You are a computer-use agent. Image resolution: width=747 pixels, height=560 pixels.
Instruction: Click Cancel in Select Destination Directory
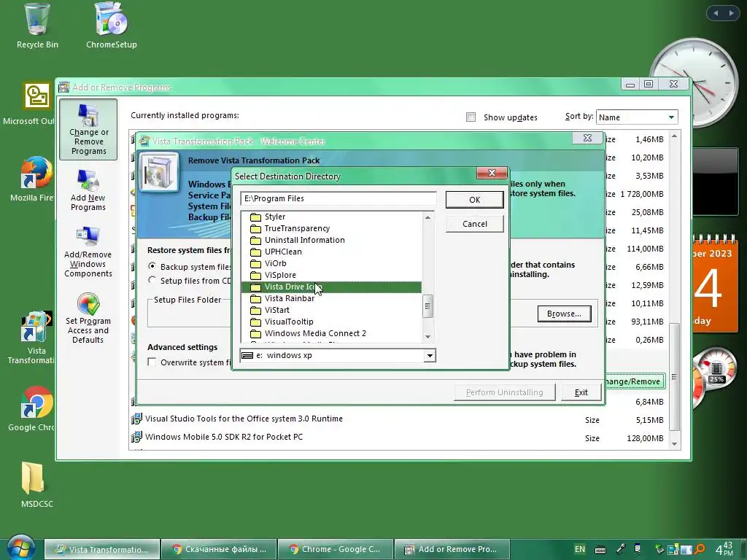tap(474, 224)
